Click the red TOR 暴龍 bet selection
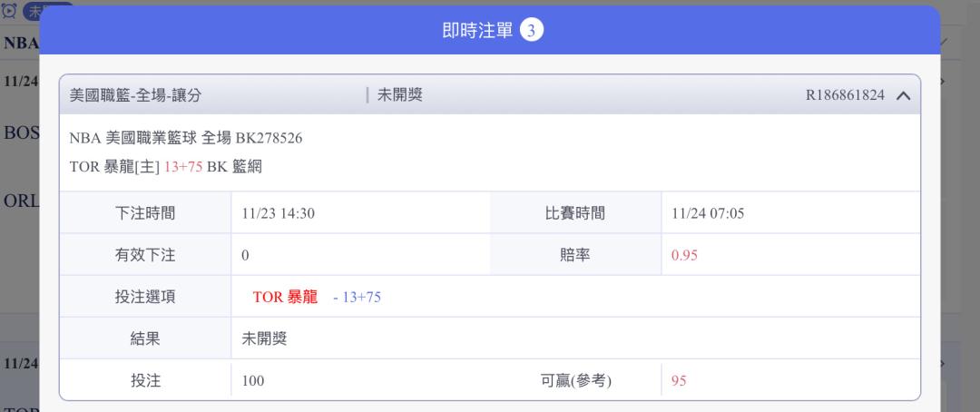 point(285,297)
